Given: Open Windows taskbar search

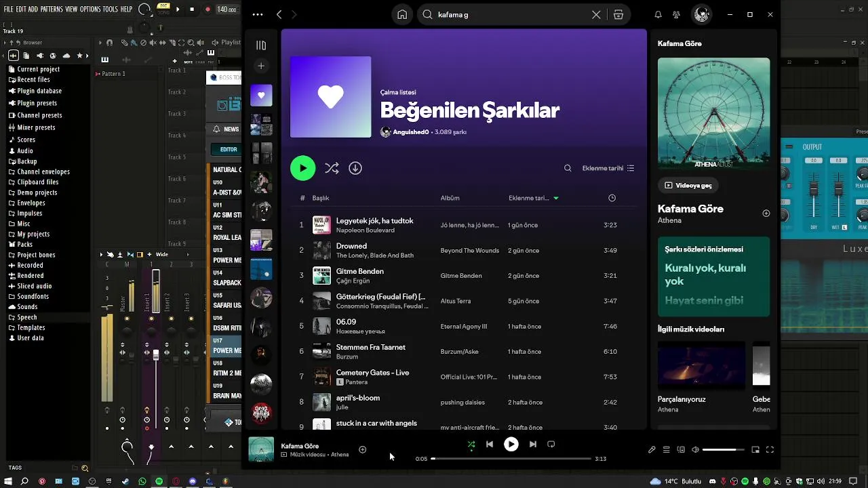Looking at the screenshot, I should [24, 481].
